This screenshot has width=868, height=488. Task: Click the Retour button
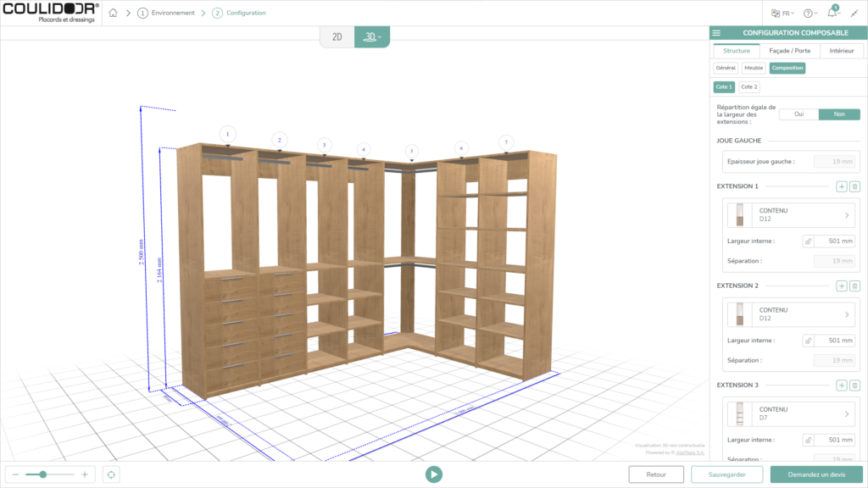click(656, 474)
